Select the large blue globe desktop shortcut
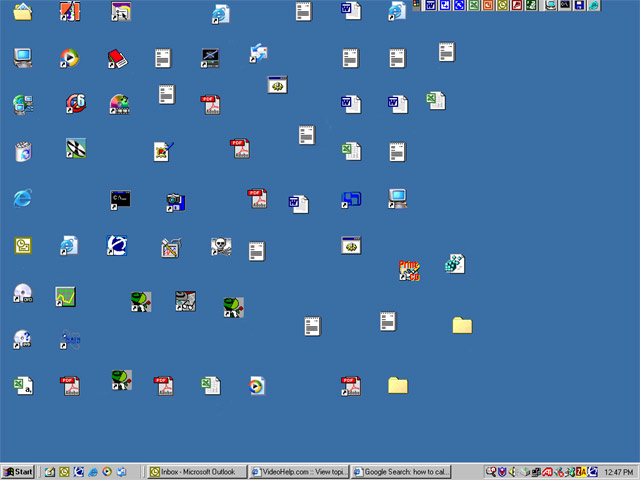This screenshot has height=480, width=640. click(117, 245)
